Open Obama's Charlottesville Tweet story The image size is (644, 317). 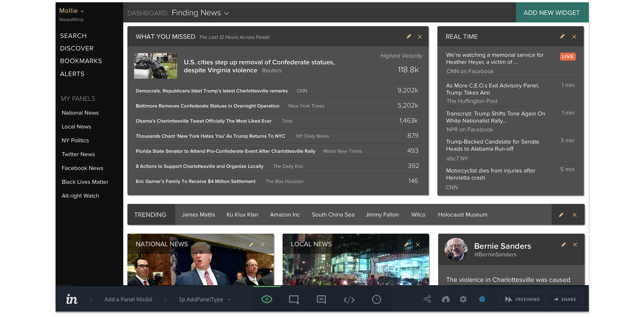[204, 121]
